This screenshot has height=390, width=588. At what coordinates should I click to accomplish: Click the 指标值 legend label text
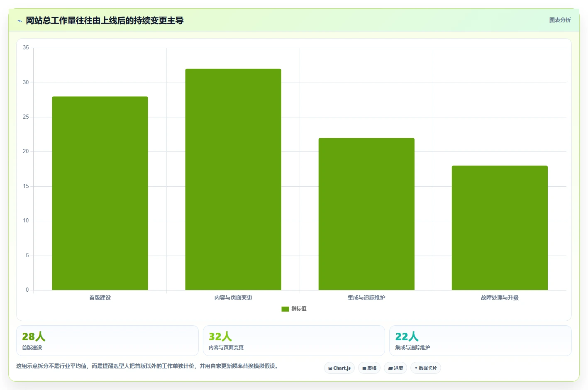tap(299, 309)
